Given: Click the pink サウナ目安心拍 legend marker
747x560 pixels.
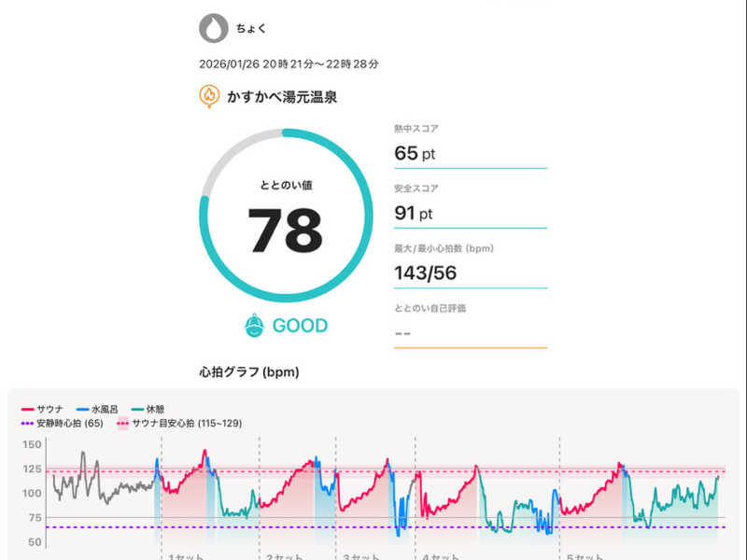Looking at the screenshot, I should (122, 424).
